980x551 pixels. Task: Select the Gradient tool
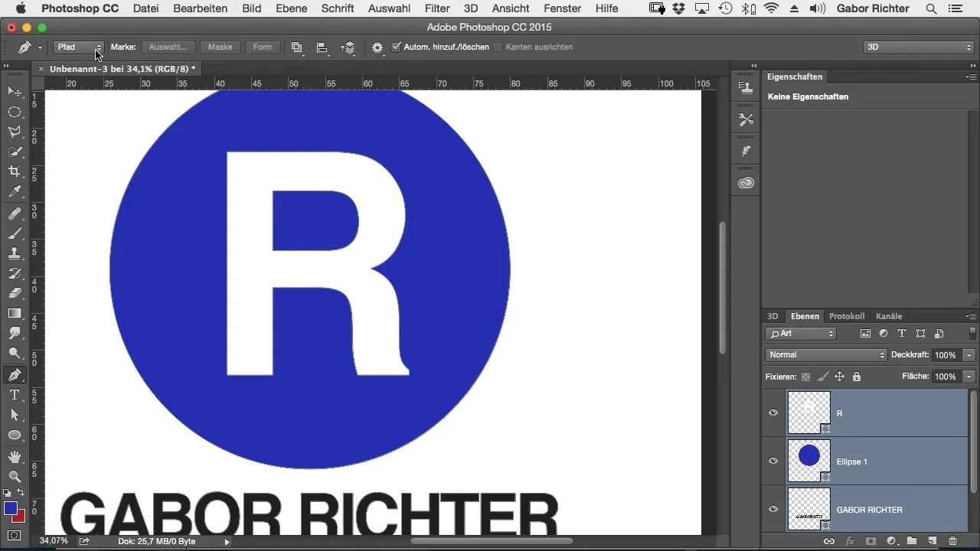(x=15, y=313)
